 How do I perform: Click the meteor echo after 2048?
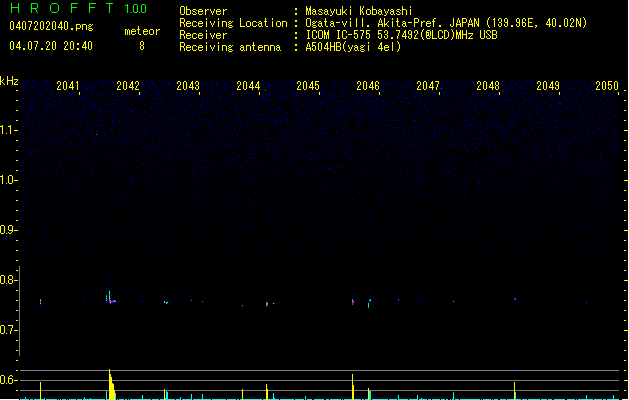click(515, 299)
